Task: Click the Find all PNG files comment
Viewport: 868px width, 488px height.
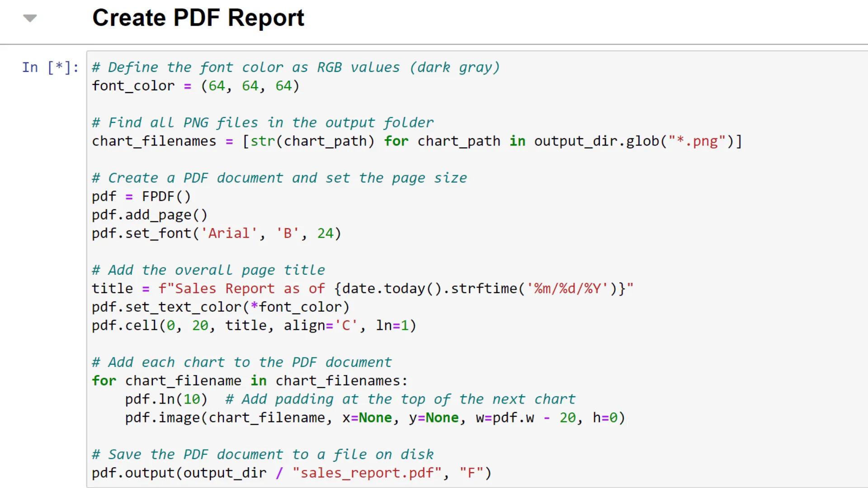Action: pos(263,122)
